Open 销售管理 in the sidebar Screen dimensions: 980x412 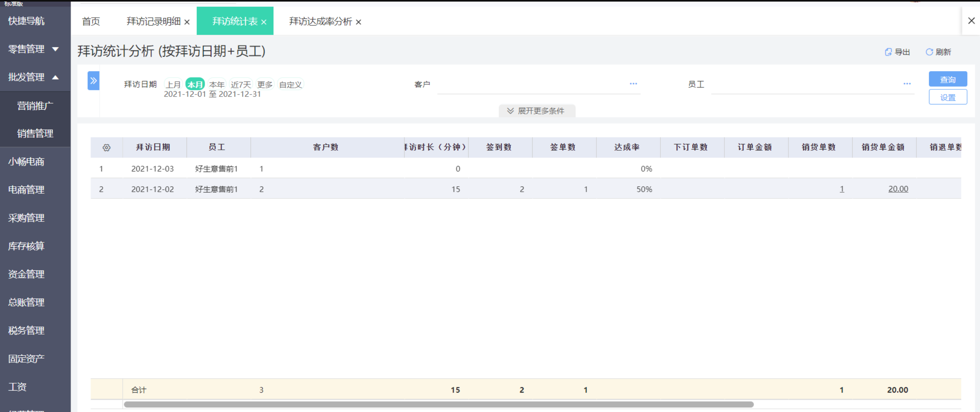[x=35, y=134]
